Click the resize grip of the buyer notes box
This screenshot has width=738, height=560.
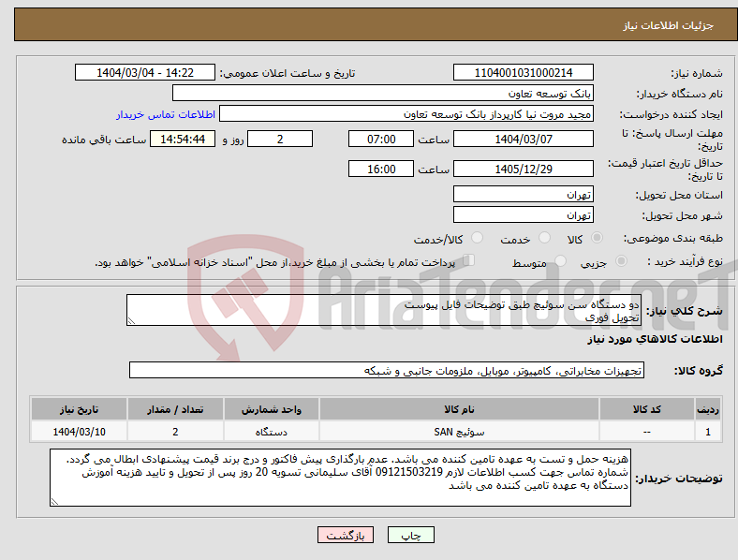54,502
